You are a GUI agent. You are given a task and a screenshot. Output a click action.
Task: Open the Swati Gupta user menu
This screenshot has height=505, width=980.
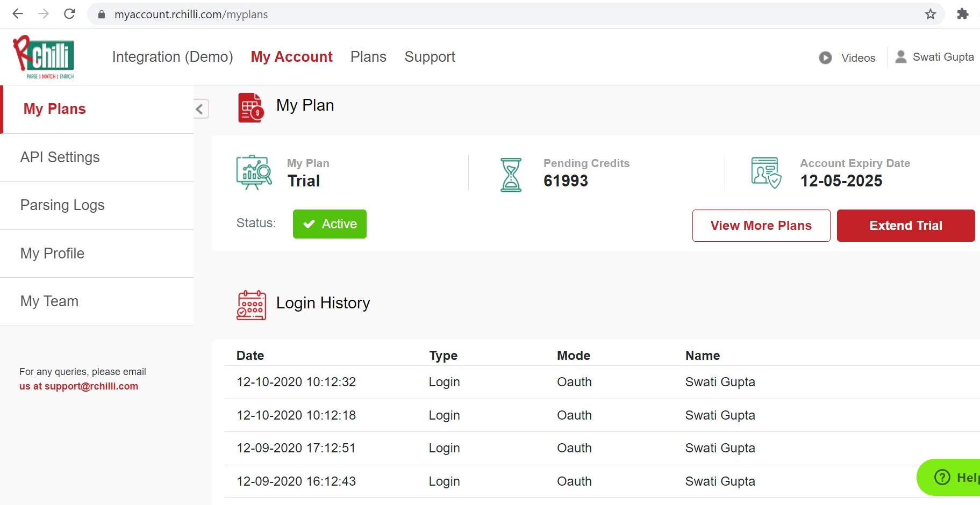(x=943, y=57)
